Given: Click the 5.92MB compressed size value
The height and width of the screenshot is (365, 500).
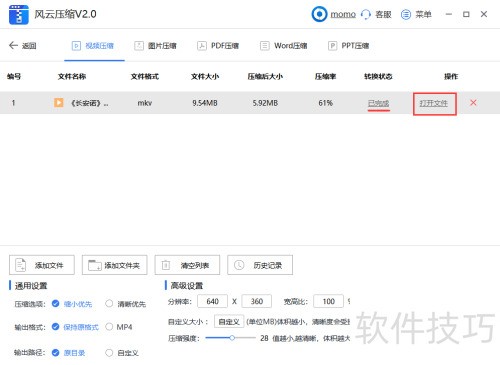Looking at the screenshot, I should 265,103.
